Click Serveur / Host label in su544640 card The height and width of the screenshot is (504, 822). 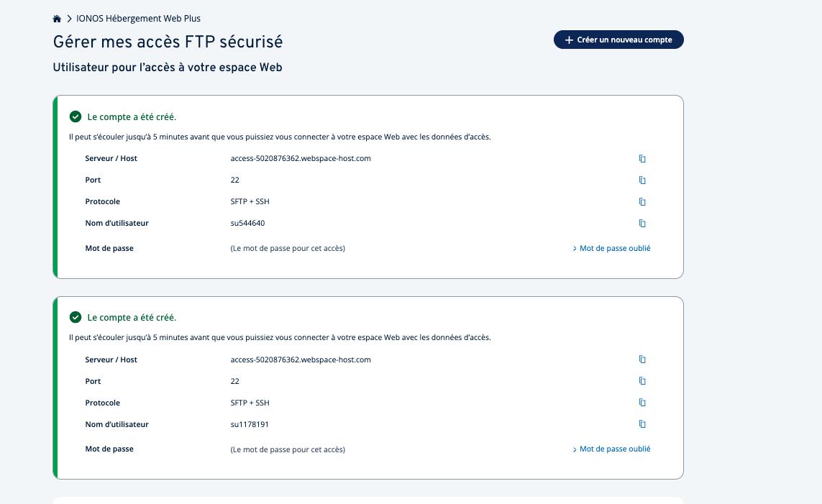coord(111,158)
